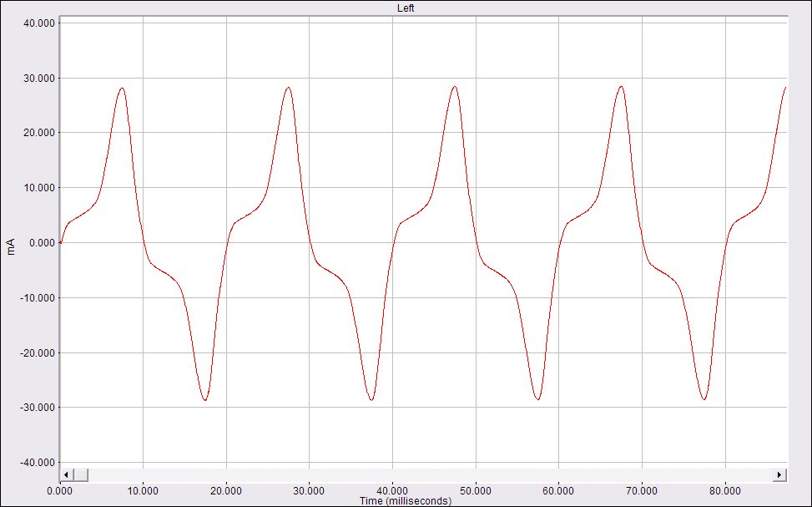Viewport: 812px width, 507px height.
Task: Click the -40.000 y-axis value
Action: coord(38,463)
